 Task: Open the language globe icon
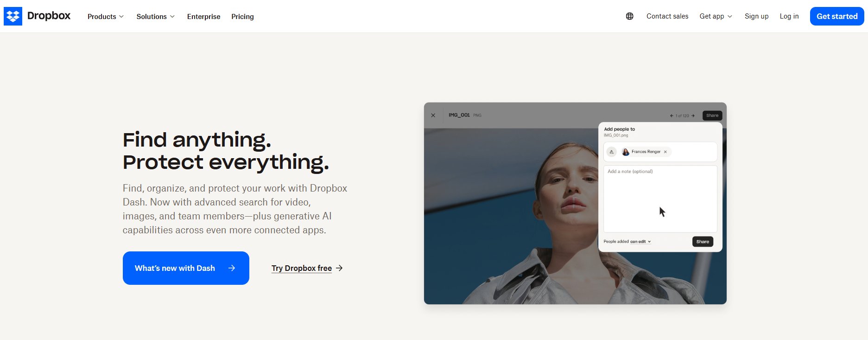tap(629, 16)
